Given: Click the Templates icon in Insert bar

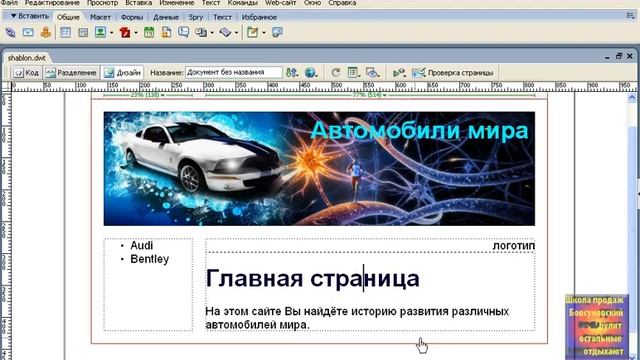Looking at the screenshot, I should point(253,32).
